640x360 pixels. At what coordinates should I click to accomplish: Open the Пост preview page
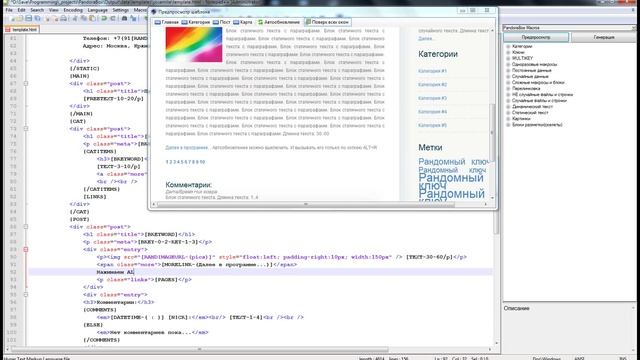(x=222, y=22)
